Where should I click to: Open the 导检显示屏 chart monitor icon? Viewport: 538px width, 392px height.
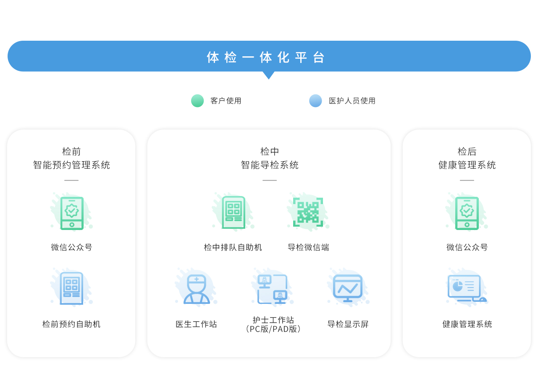click(348, 288)
